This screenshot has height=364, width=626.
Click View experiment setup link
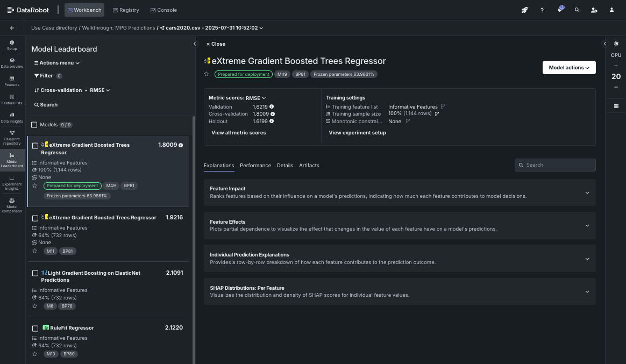(357, 133)
